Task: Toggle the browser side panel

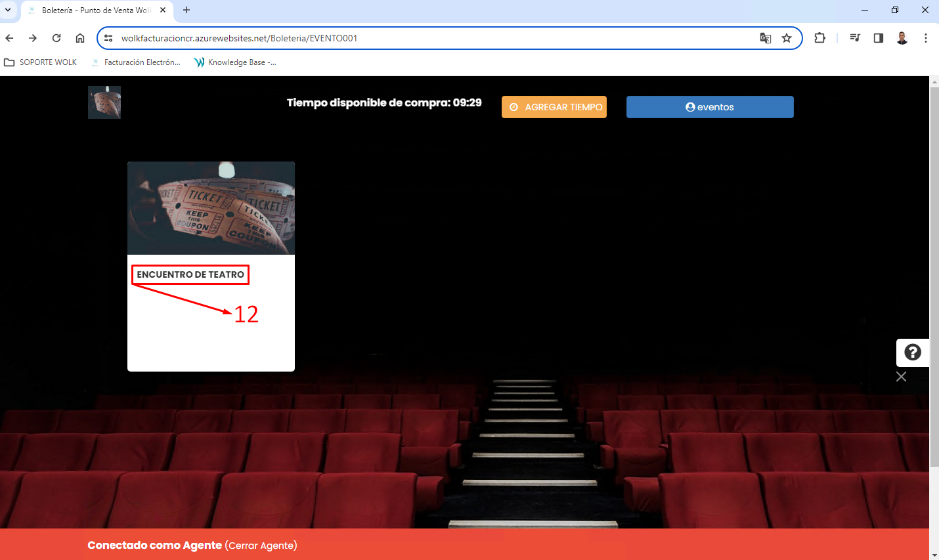Action: tap(879, 38)
